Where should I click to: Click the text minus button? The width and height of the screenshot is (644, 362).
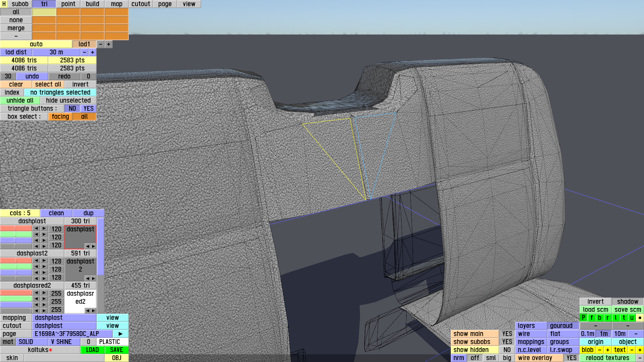(x=632, y=350)
